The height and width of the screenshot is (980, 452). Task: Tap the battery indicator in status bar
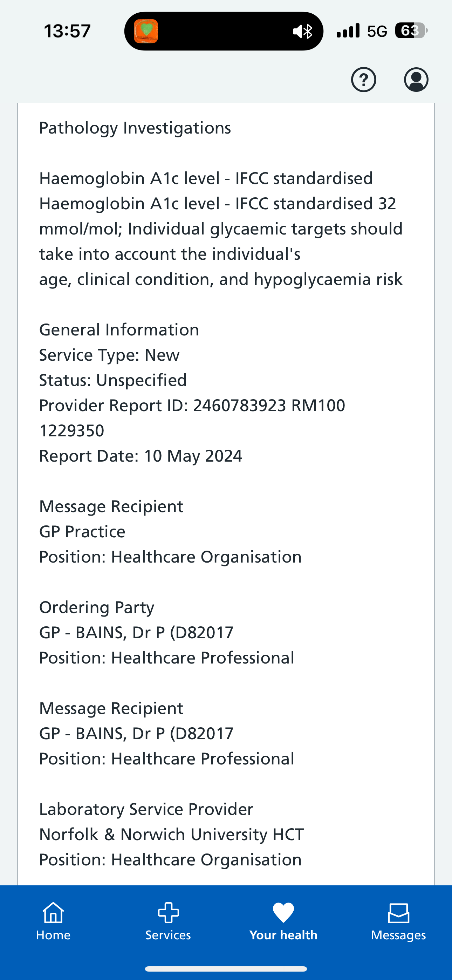[x=411, y=30]
